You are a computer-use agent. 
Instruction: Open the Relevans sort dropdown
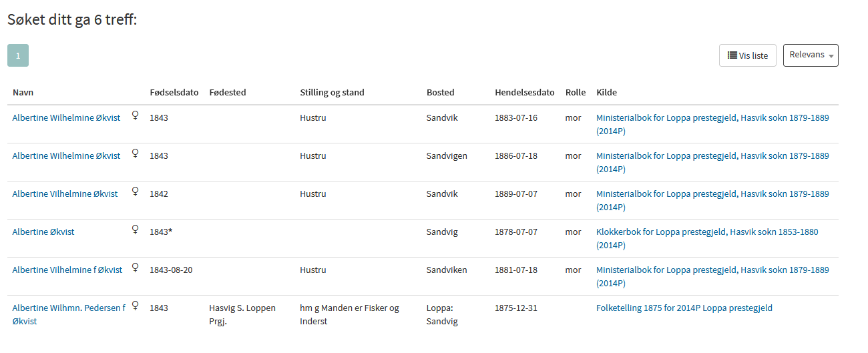tap(811, 55)
